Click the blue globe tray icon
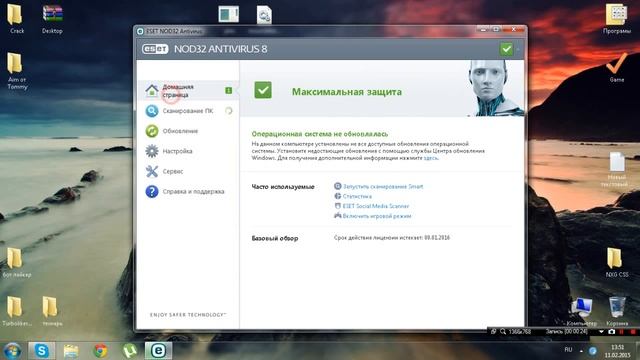 click(x=593, y=351)
